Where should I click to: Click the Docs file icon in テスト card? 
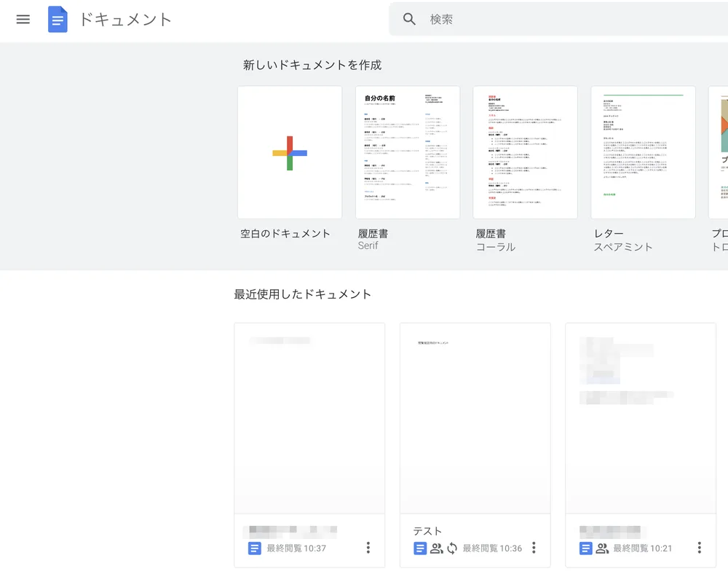420,549
